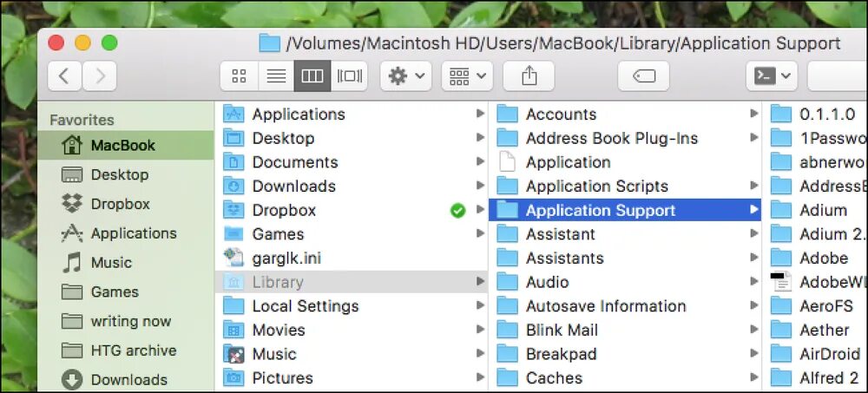Go forward with the right chevron button

(100, 75)
